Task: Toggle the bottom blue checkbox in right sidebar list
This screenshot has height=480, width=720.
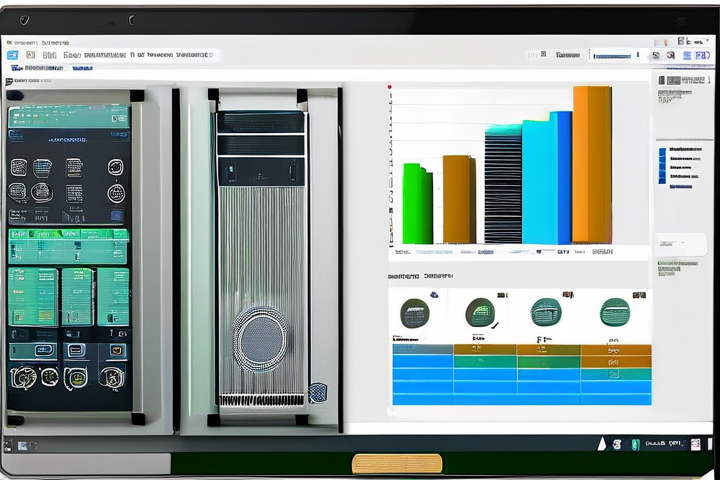Action: coord(662,178)
